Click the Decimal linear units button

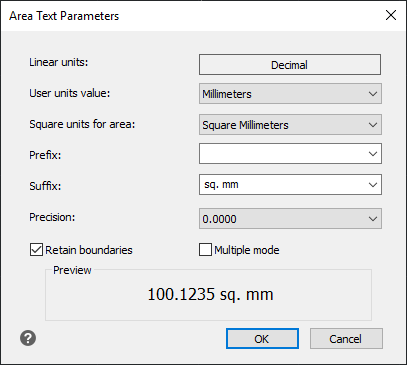tap(290, 65)
